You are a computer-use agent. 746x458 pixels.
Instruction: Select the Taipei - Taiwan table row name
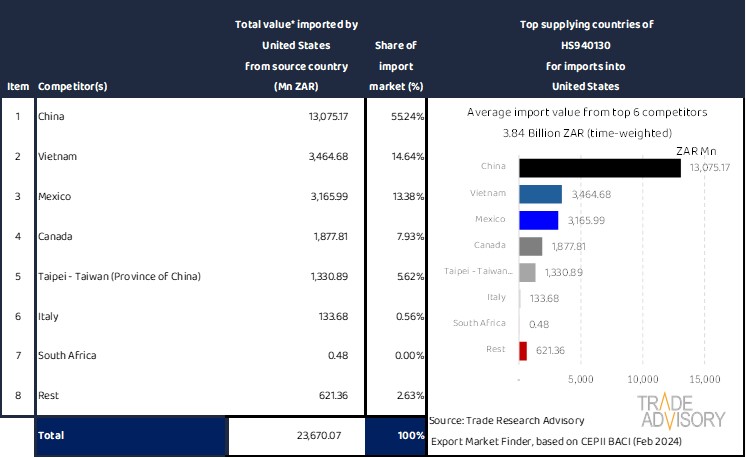pos(119,276)
